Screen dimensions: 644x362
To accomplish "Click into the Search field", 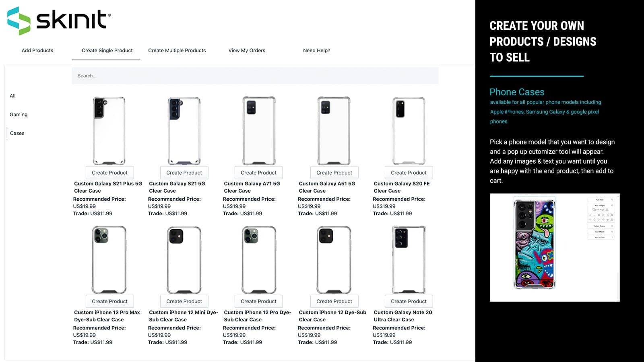I will [x=254, y=76].
